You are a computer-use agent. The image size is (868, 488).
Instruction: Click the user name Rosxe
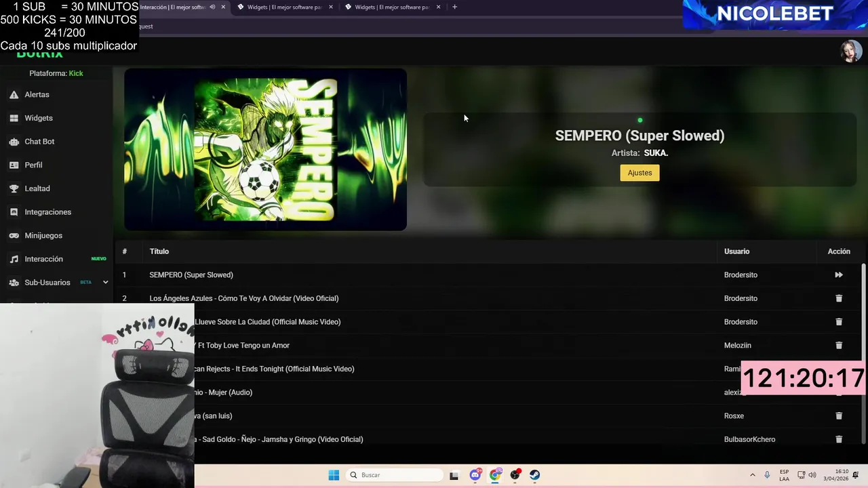(x=734, y=415)
